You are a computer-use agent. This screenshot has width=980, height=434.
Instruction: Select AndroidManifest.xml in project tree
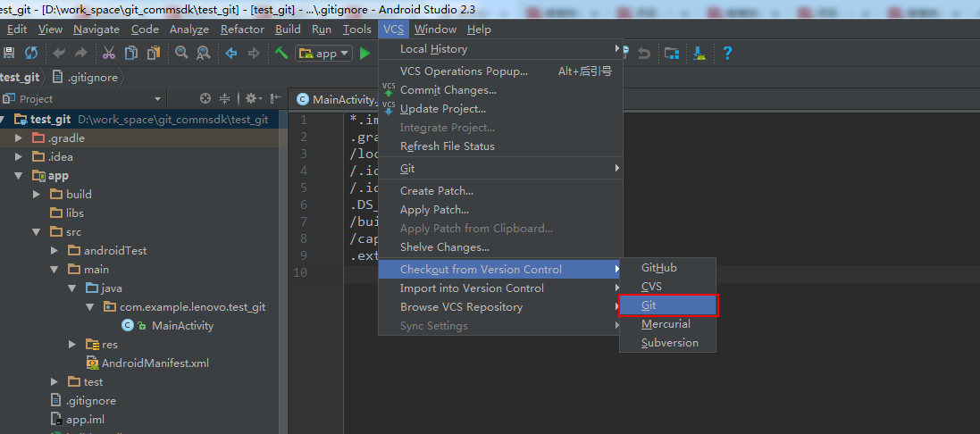[x=155, y=363]
